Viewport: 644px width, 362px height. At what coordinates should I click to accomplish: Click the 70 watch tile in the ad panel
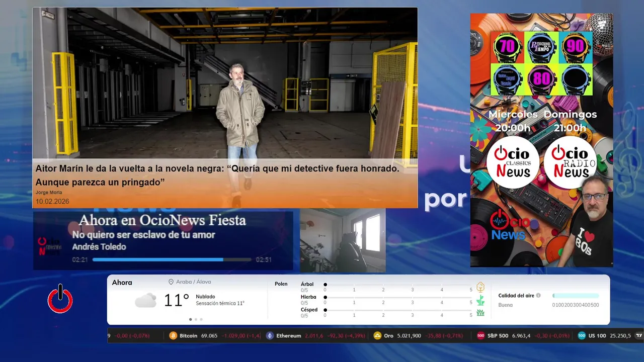[507, 47]
